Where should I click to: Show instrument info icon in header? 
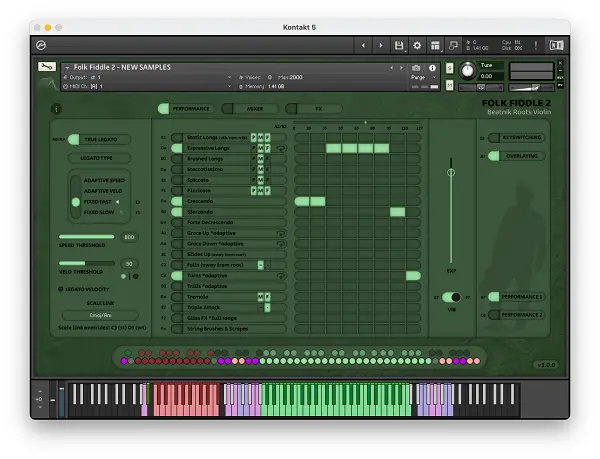[432, 68]
